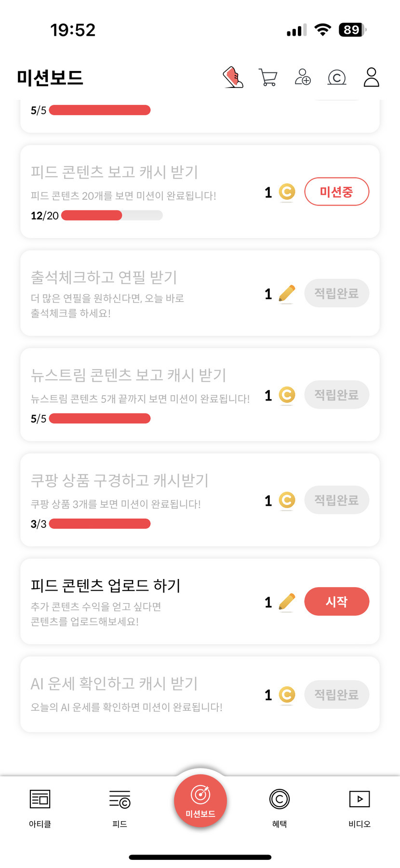Tap 적립완료 on the AI 운세 mission

click(x=336, y=695)
